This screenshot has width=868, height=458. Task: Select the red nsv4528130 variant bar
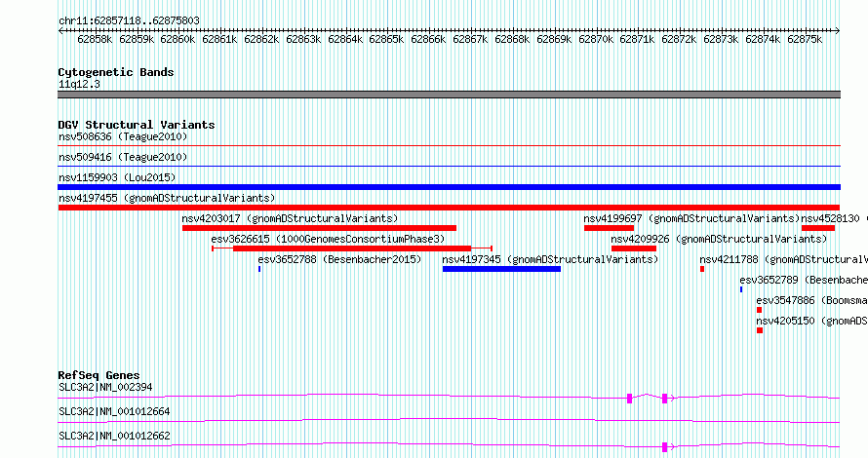tap(818, 228)
